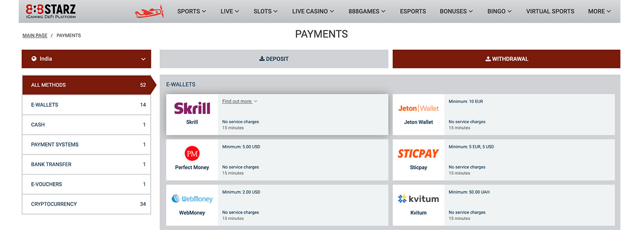Filter by BANK TRANSFER category
Image resolution: width=644 pixels, height=230 pixels.
(x=86, y=164)
